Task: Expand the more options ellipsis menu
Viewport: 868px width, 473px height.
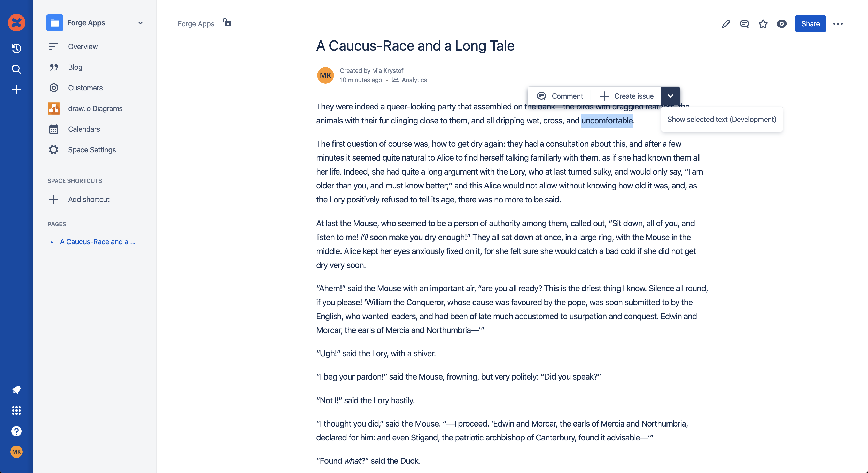Action: tap(838, 24)
